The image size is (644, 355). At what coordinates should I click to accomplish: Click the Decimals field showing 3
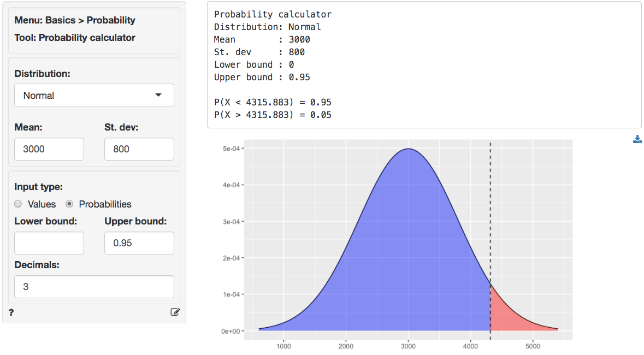pyautogui.click(x=94, y=287)
